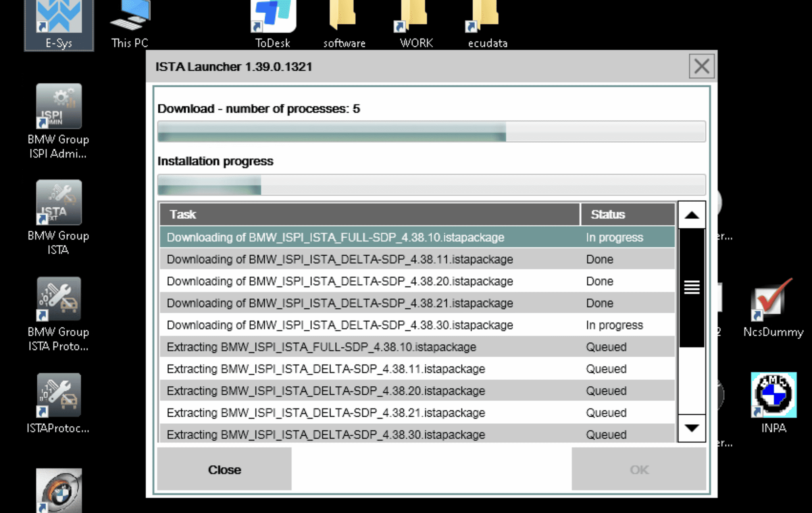Click Queued status of Extracting DELTA-SDP_4.38.20
This screenshot has width=812, height=513.
pos(606,391)
